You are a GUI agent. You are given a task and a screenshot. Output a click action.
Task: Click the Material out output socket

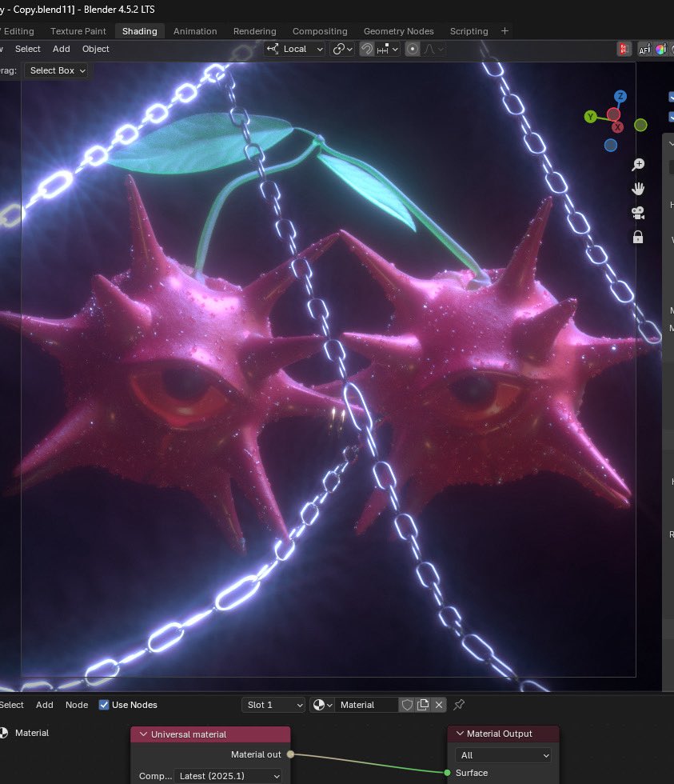click(290, 754)
